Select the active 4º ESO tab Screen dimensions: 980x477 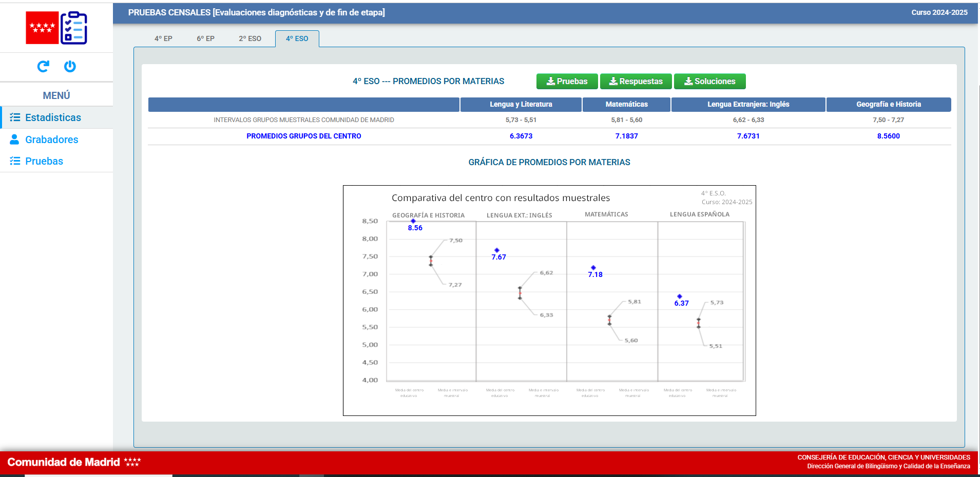(297, 38)
